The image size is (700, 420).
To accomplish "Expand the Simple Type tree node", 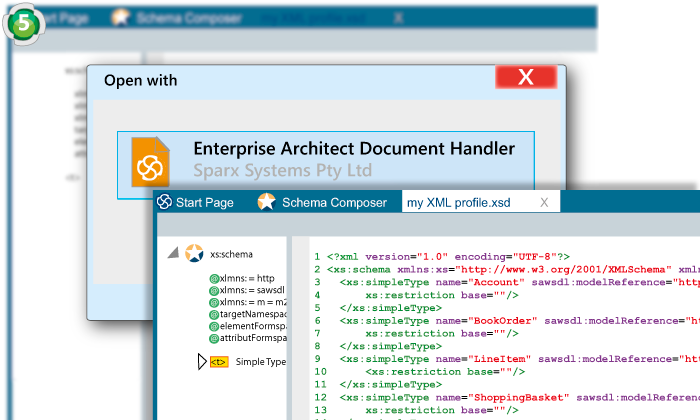I will pyautogui.click(x=202, y=361).
